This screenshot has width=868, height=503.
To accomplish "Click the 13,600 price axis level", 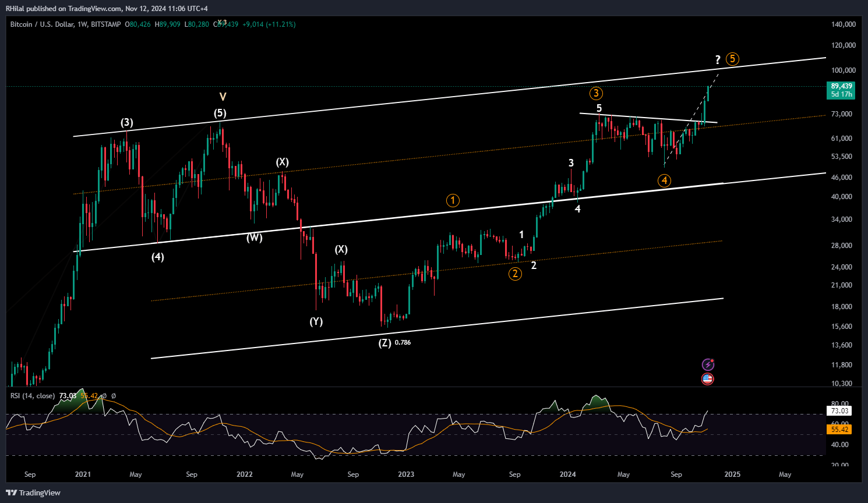I will (x=842, y=345).
